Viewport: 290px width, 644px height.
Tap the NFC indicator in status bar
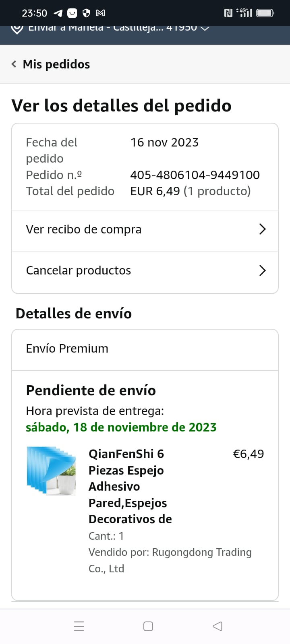[228, 13]
